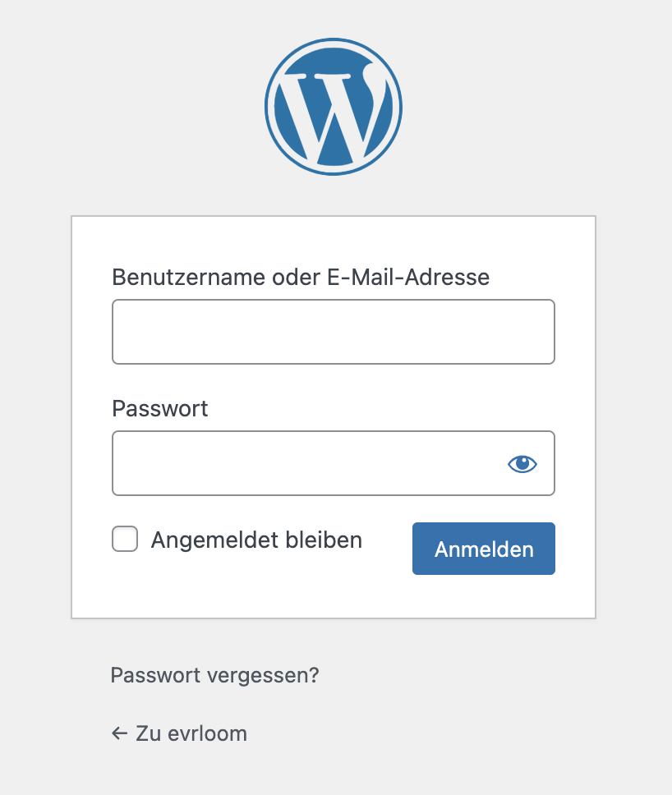Click the Benutzername oder E-Mail-Adresse label
The width and height of the screenshot is (672, 795).
pos(301,278)
